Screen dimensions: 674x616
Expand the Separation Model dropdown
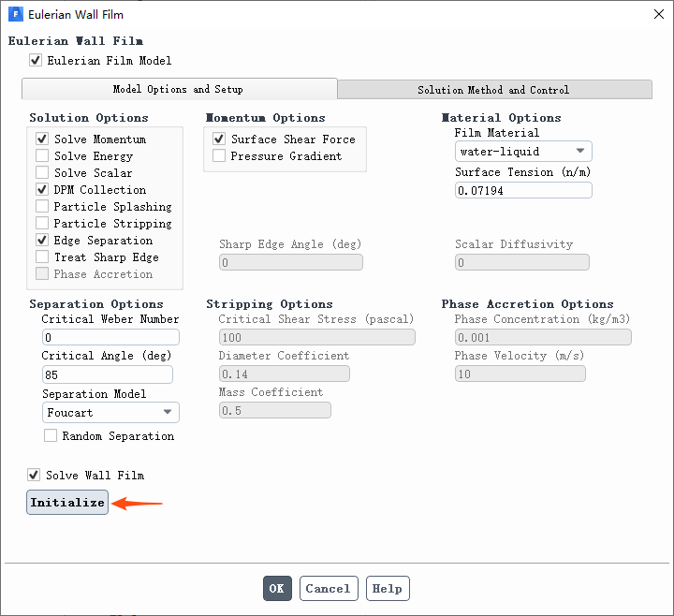coord(110,413)
